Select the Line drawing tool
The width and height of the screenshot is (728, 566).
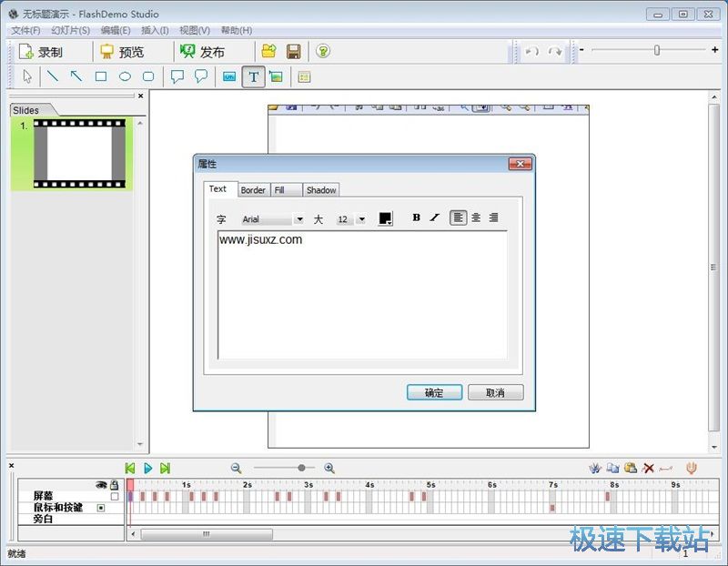click(x=53, y=76)
